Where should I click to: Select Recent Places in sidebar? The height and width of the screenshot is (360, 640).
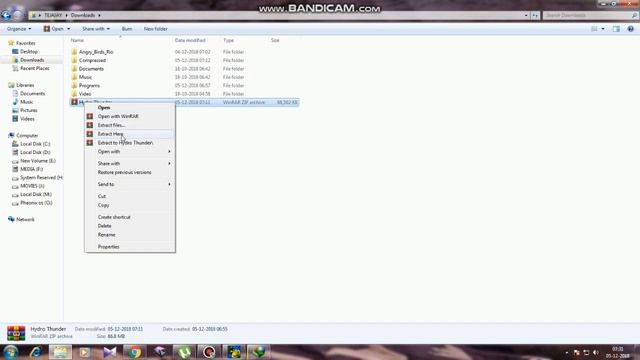click(x=34, y=68)
